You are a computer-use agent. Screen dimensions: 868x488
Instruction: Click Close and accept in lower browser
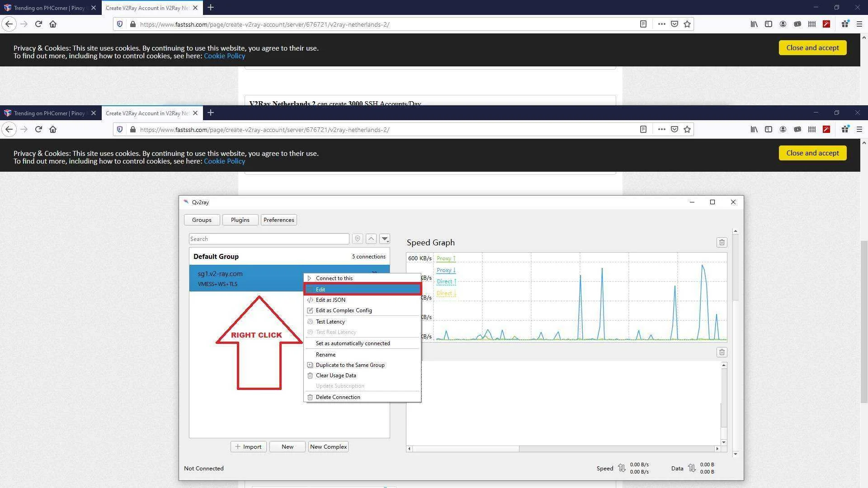pos(812,153)
